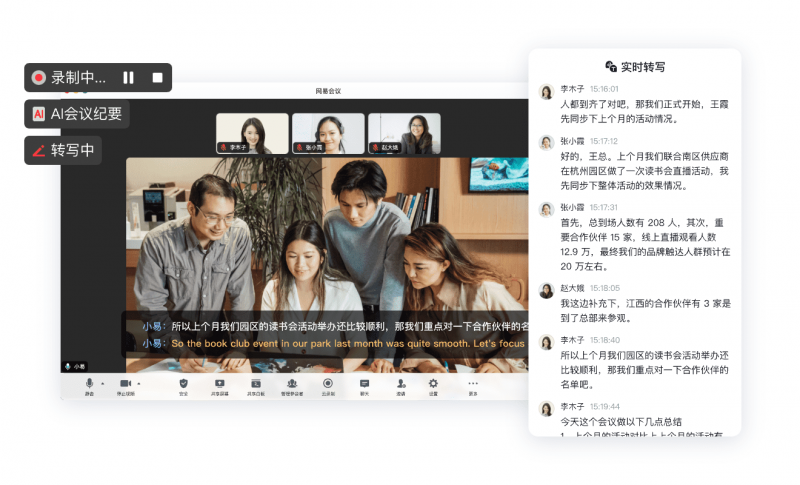Open the security shield icon
This screenshot has width=800, height=485.
click(x=183, y=384)
